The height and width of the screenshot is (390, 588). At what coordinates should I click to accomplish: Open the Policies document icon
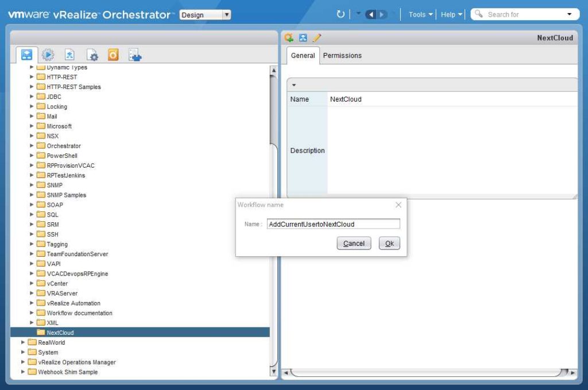point(69,55)
